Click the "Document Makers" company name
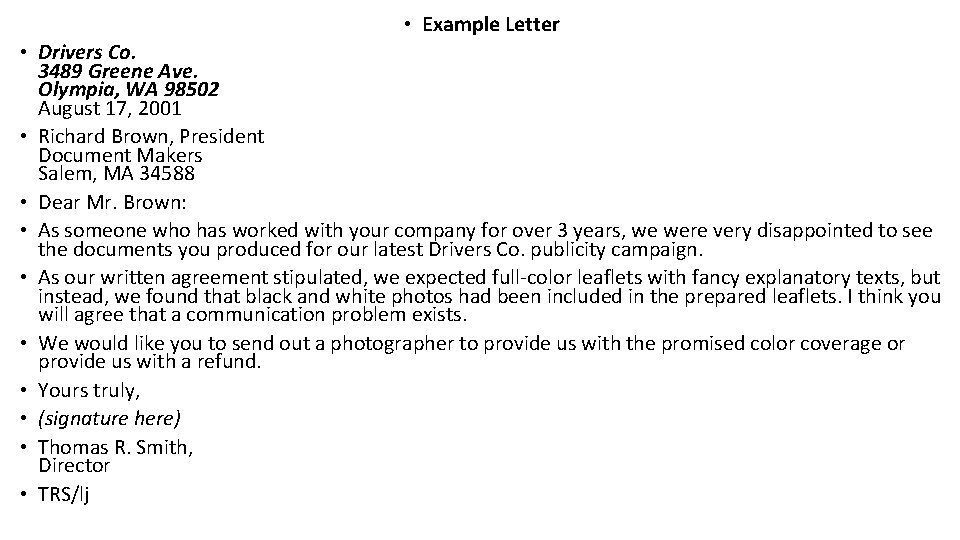 (x=120, y=155)
